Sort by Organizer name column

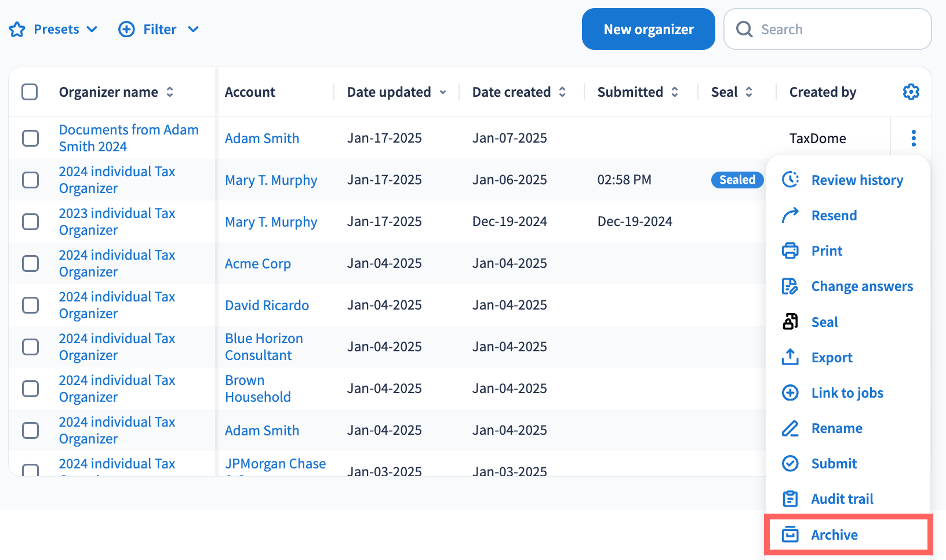pyautogui.click(x=116, y=92)
